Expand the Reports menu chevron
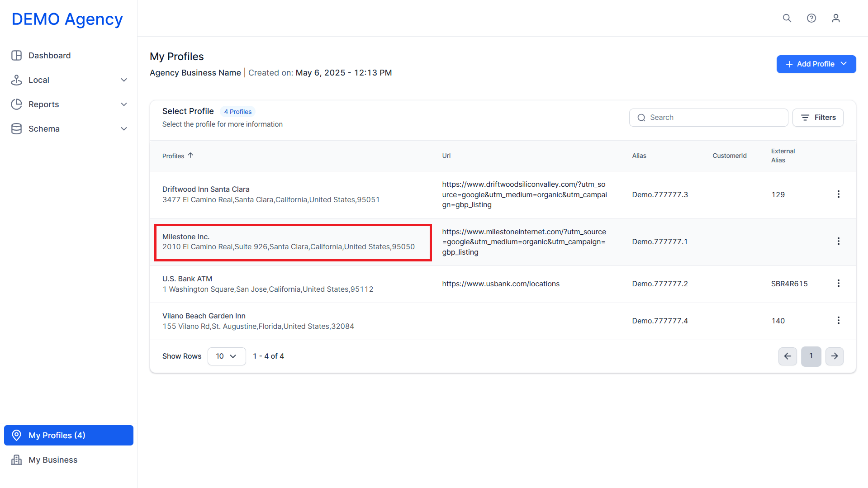This screenshot has height=488, width=868. [124, 104]
